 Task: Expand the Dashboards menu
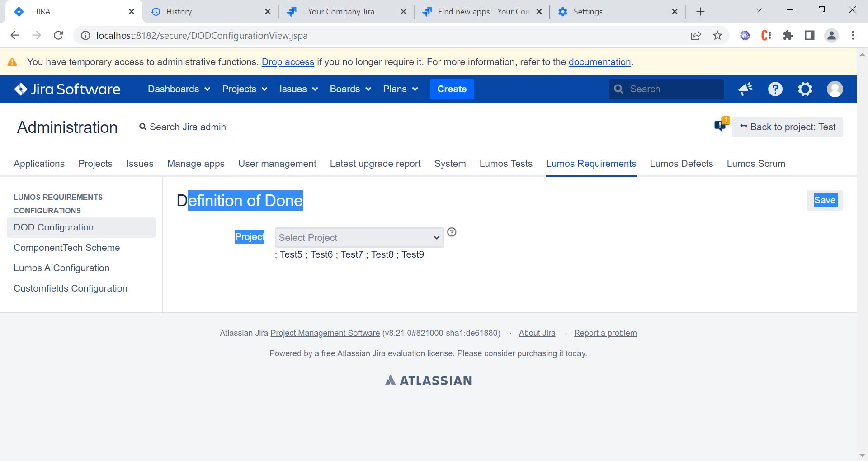click(x=179, y=89)
